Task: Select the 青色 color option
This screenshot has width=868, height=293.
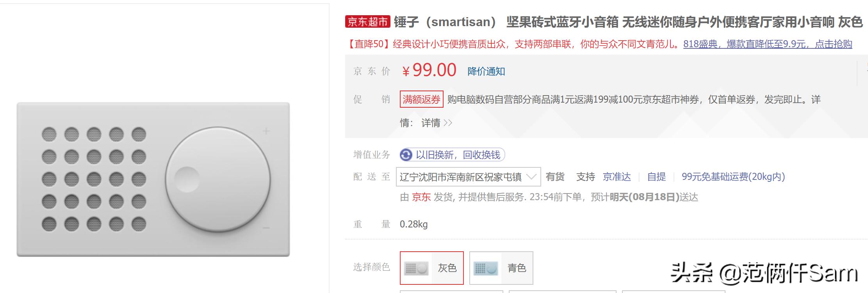Action: [501, 268]
